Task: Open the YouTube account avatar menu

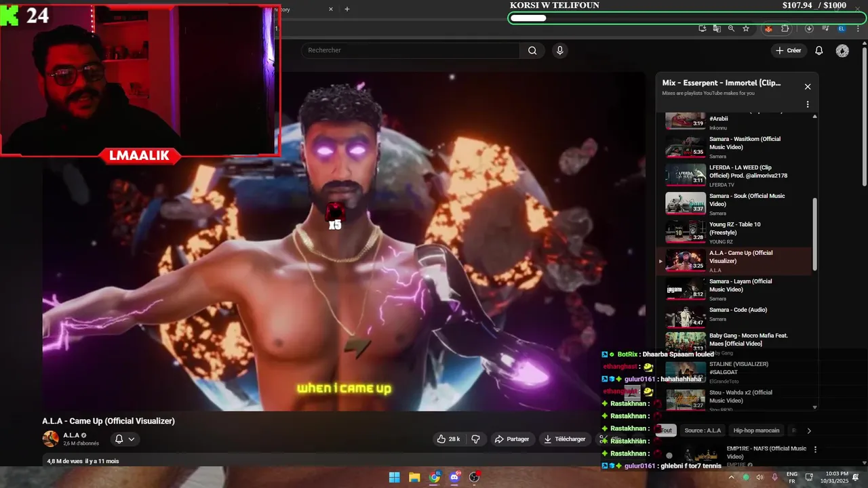Action: tap(842, 51)
